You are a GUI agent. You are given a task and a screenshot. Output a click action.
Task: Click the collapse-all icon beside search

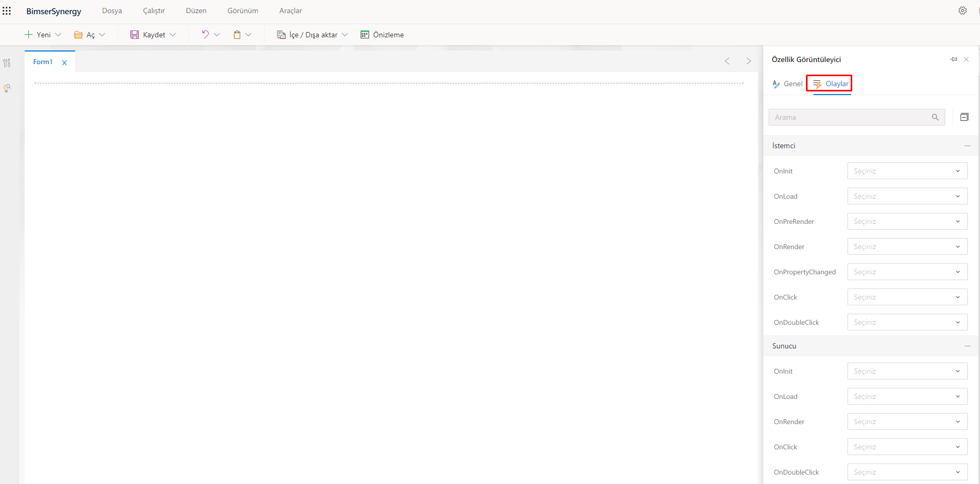click(x=964, y=117)
